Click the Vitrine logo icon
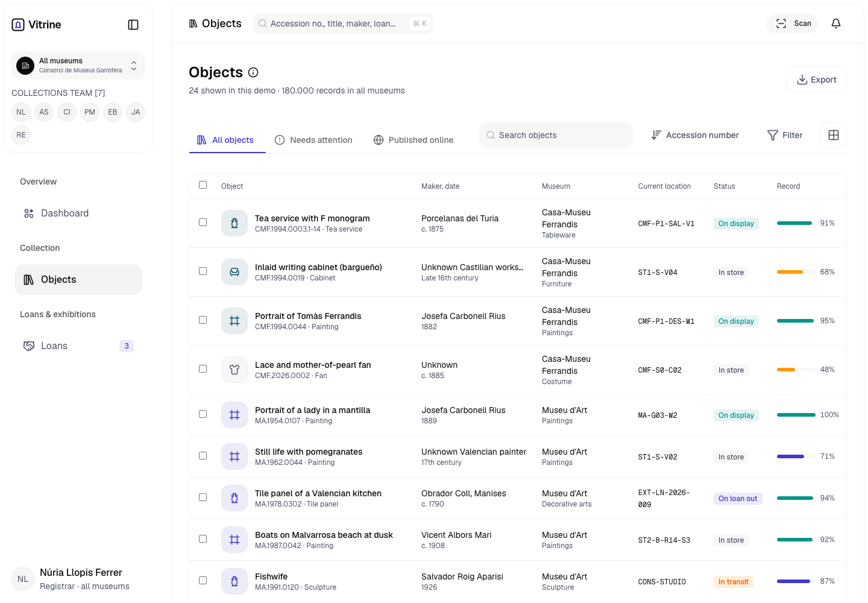The height and width of the screenshot is (603, 868). click(18, 25)
